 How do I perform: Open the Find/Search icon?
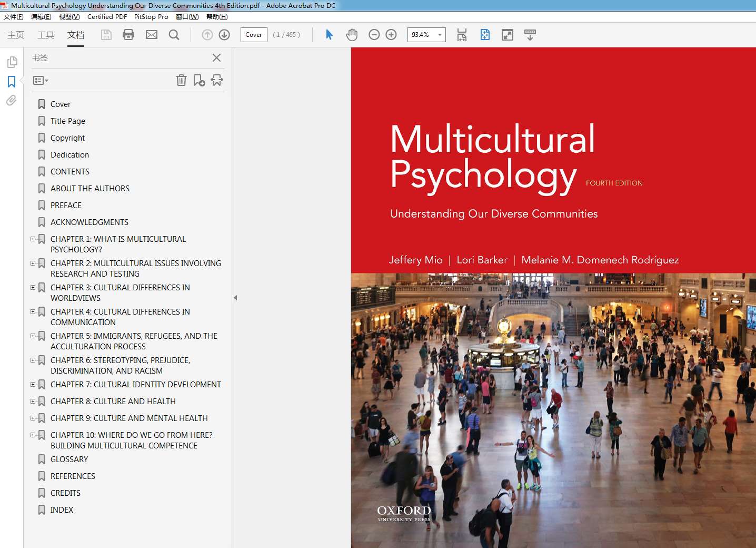pos(174,35)
